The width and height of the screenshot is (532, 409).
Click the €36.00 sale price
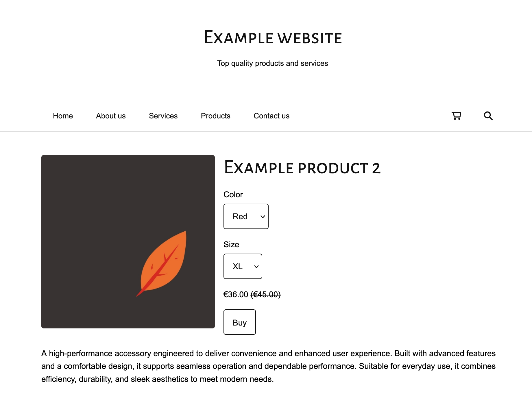coord(236,294)
